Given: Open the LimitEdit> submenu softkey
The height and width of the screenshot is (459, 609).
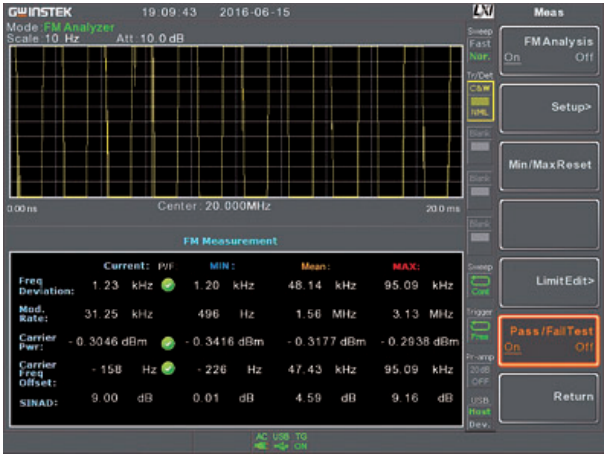Looking at the screenshot, I should pos(549,282).
